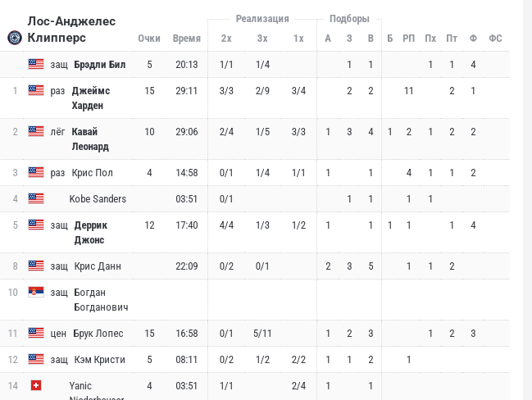Click the РП column header

click(x=408, y=39)
